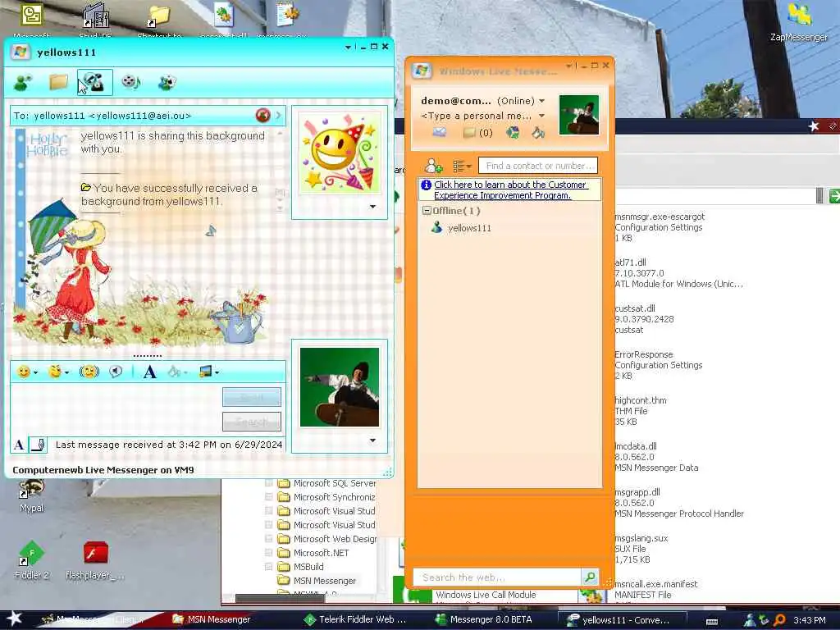840x630 pixels.
Task: Open the MSN Today globe icon
Action: [513, 132]
